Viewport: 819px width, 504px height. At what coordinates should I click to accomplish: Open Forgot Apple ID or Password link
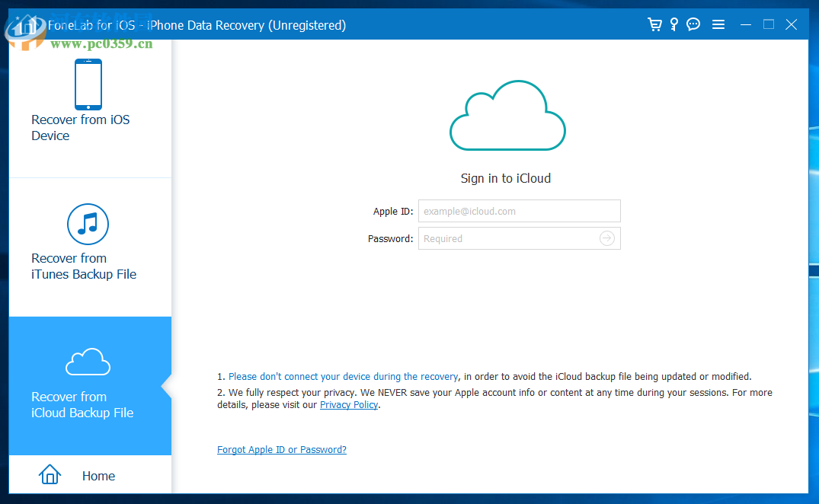(x=282, y=450)
